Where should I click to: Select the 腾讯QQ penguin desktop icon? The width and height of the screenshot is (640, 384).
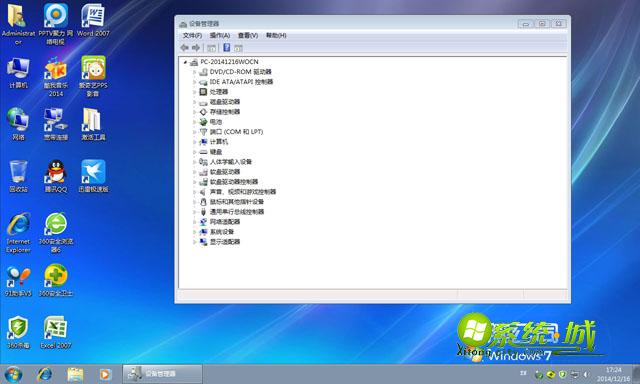tap(56, 176)
